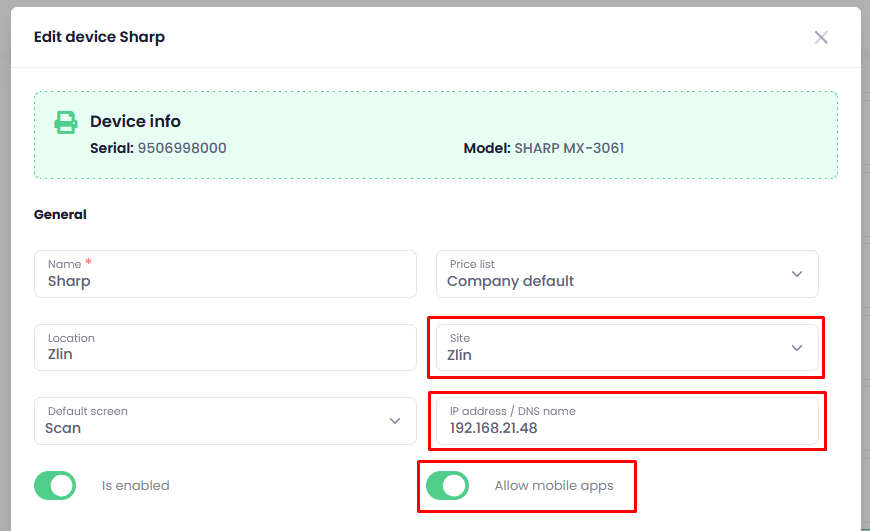Click the Is enabled label
The height and width of the screenshot is (531, 870).
[135, 486]
